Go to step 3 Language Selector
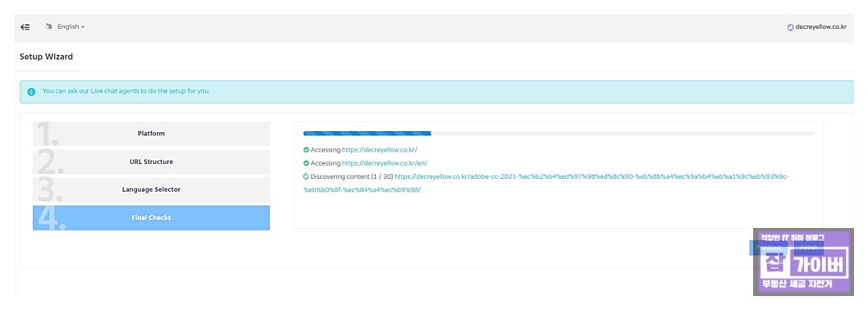Viewport: 868px width, 310px height. (x=151, y=189)
